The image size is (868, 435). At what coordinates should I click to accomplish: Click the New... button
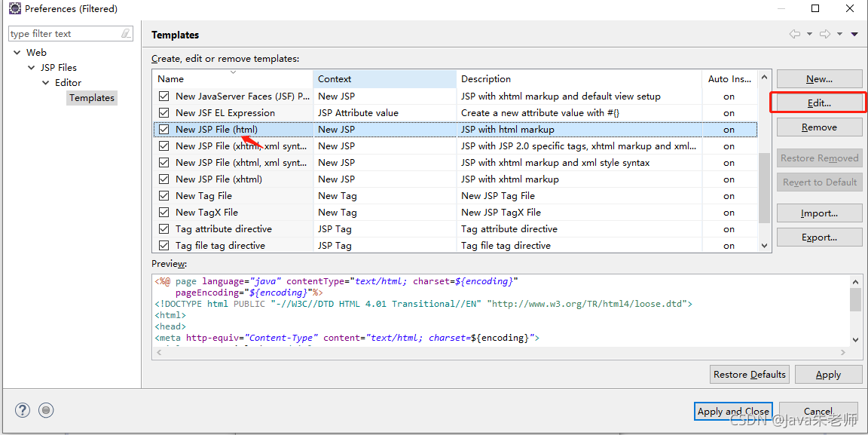click(x=819, y=78)
